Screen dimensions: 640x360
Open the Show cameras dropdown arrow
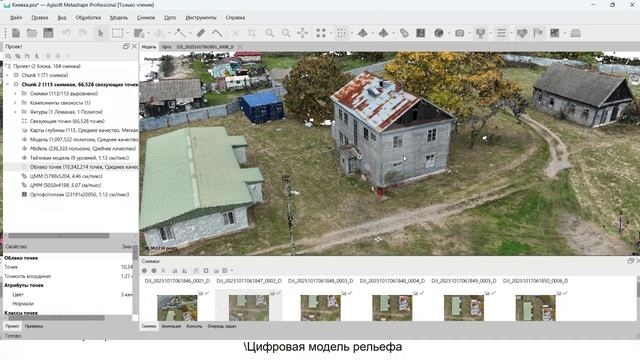click(469, 33)
